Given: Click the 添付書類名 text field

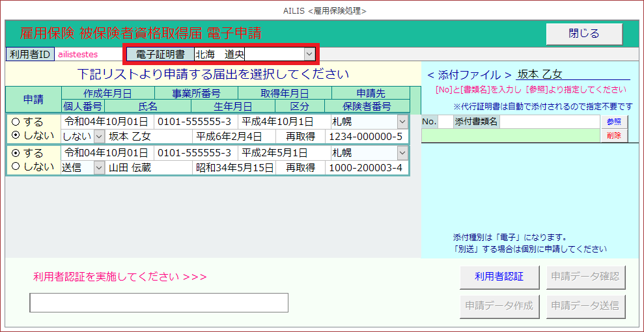Looking at the screenshot, I should click(549, 122).
